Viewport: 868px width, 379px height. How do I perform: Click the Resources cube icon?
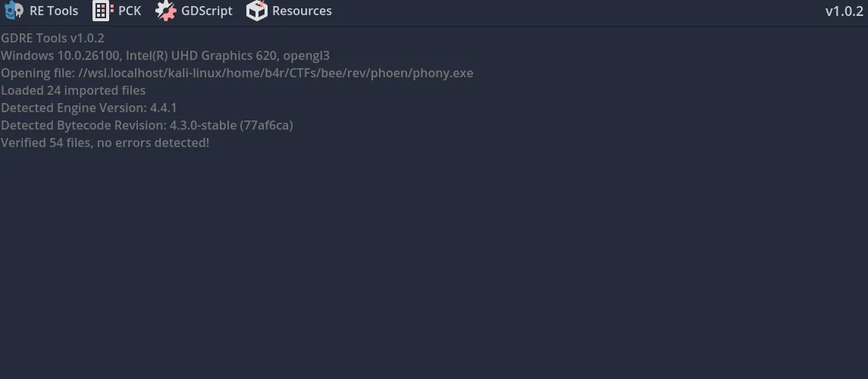pyautogui.click(x=257, y=11)
